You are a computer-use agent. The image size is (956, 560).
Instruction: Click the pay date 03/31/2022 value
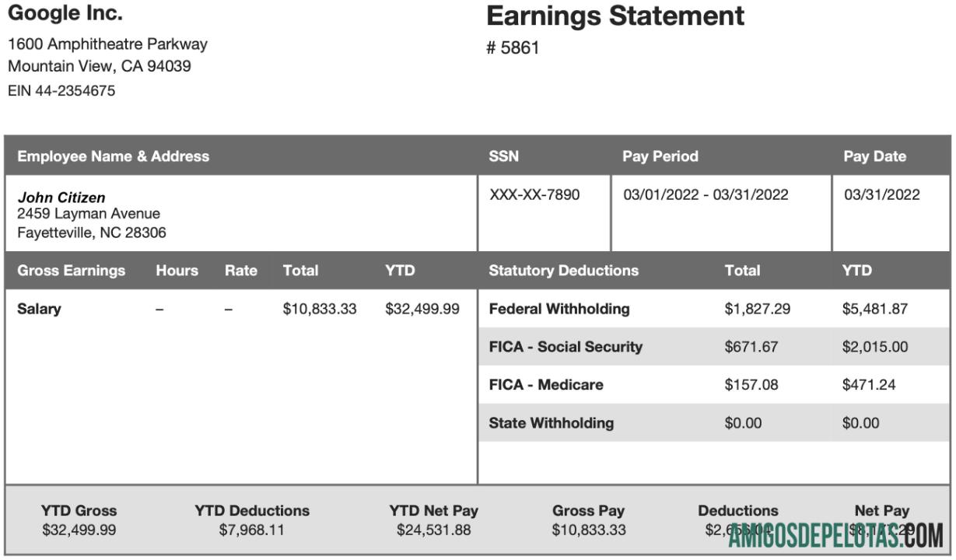[x=881, y=195]
